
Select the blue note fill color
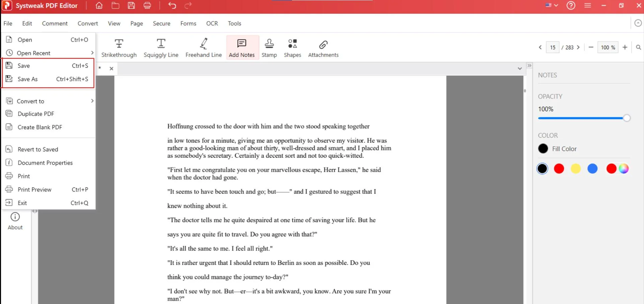click(592, 168)
